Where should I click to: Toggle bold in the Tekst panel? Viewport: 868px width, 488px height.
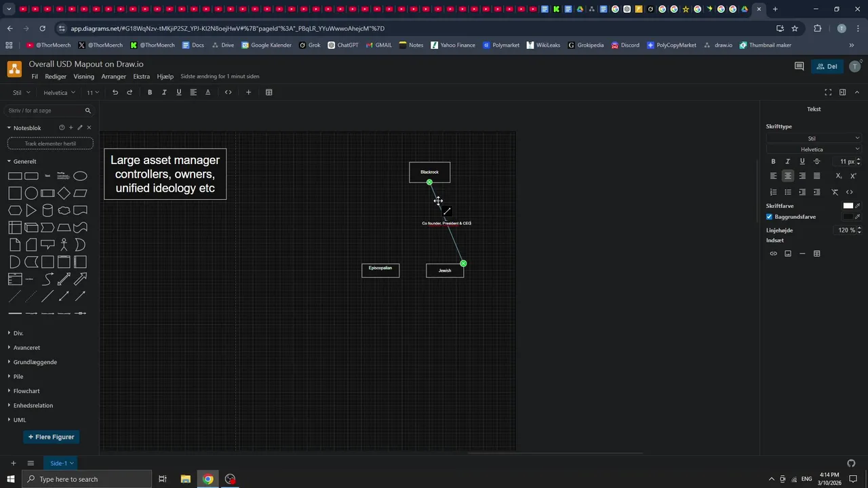pyautogui.click(x=773, y=161)
